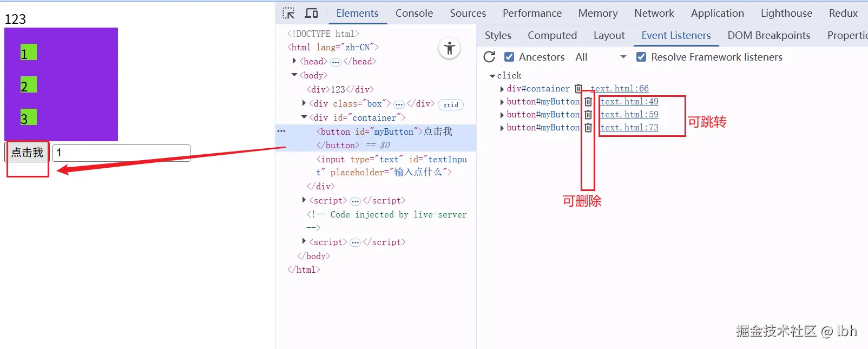868x349 pixels.
Task: Expand button#myButton listener at text.html:59
Action: click(502, 115)
